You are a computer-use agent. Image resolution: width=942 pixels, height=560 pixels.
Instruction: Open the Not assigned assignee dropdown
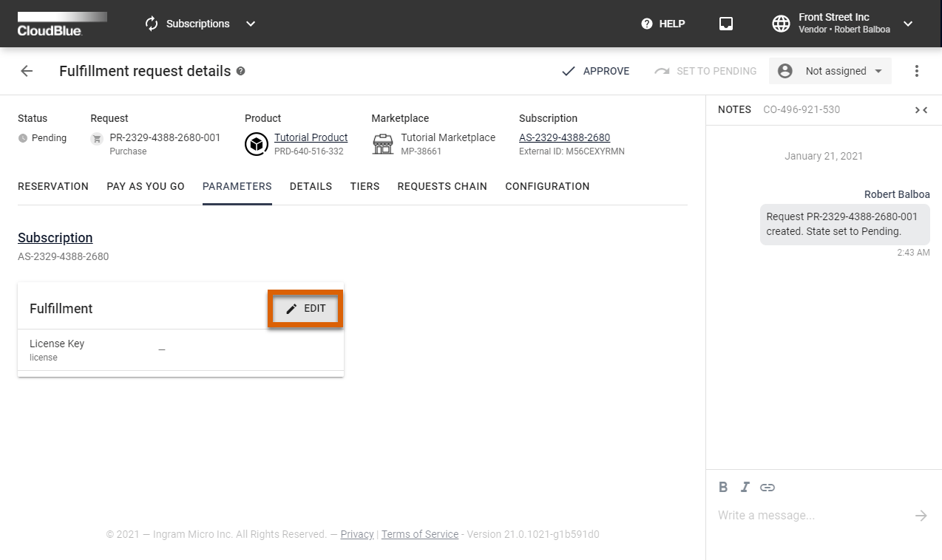click(x=830, y=70)
